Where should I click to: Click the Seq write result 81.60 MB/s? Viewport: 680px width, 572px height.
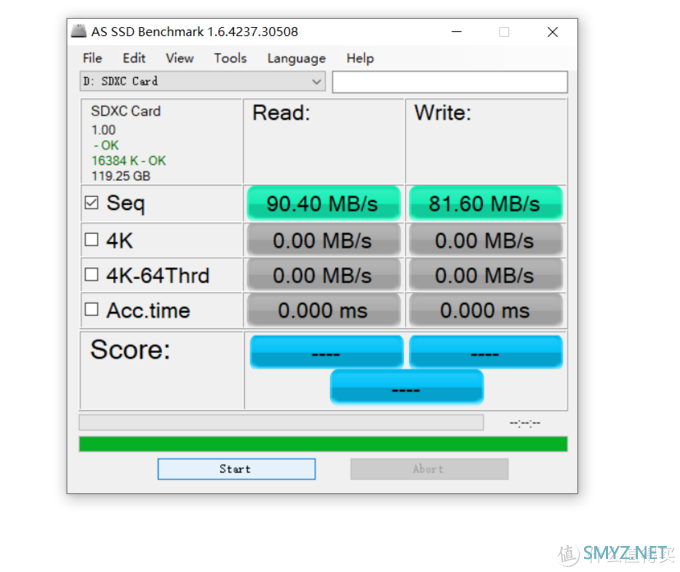pos(486,203)
